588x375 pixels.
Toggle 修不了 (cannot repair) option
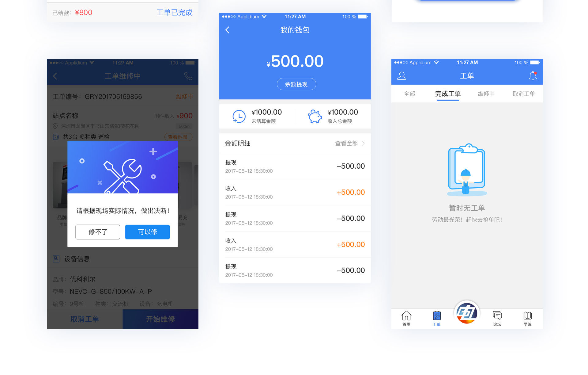[x=98, y=232]
